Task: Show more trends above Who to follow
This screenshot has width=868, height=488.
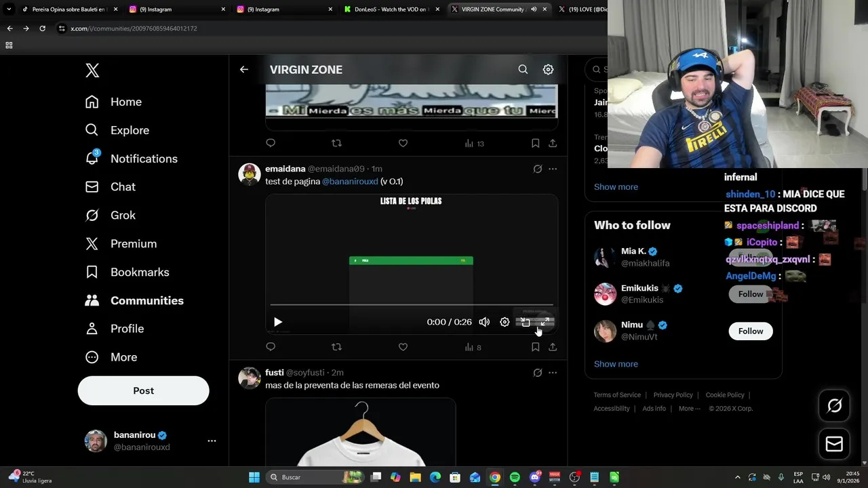Action: 616,187
